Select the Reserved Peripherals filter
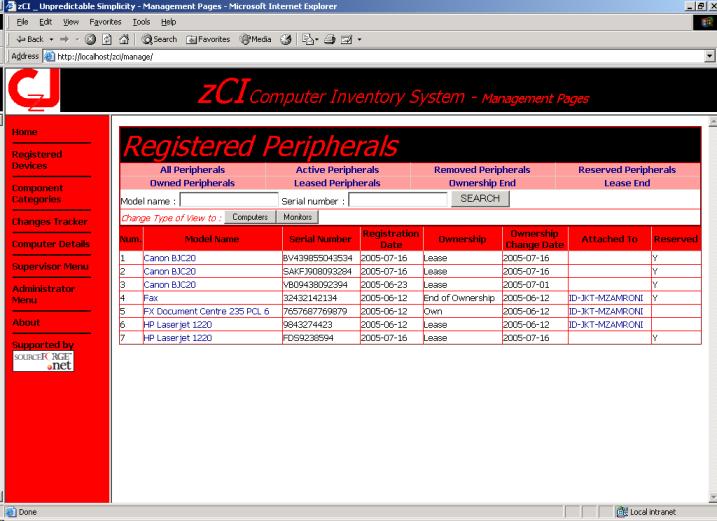 click(627, 170)
